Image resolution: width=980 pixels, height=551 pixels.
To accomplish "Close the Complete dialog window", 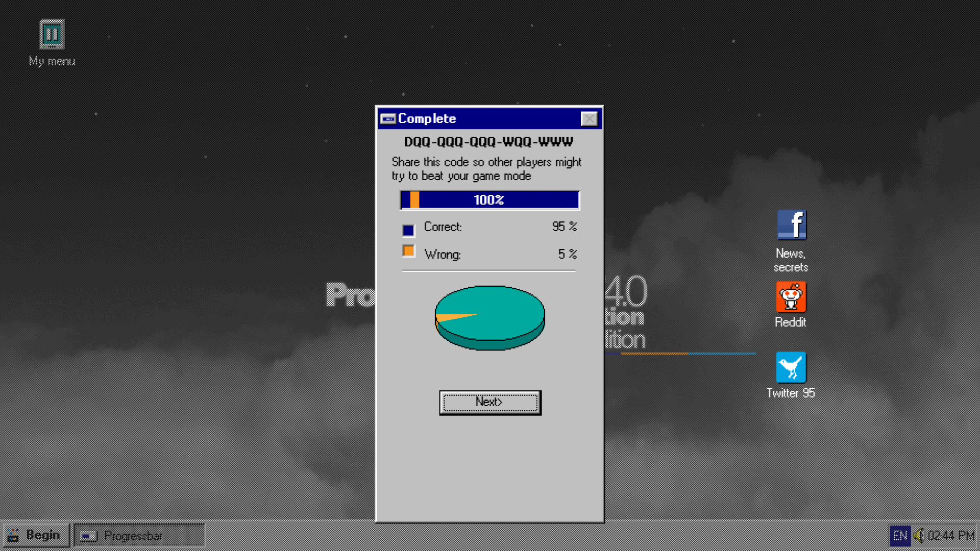I will point(589,119).
